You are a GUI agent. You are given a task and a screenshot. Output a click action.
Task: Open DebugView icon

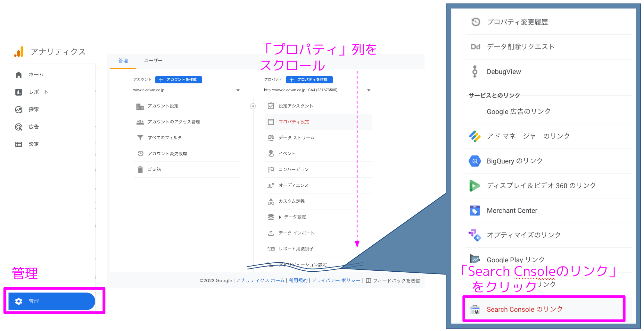click(x=475, y=72)
